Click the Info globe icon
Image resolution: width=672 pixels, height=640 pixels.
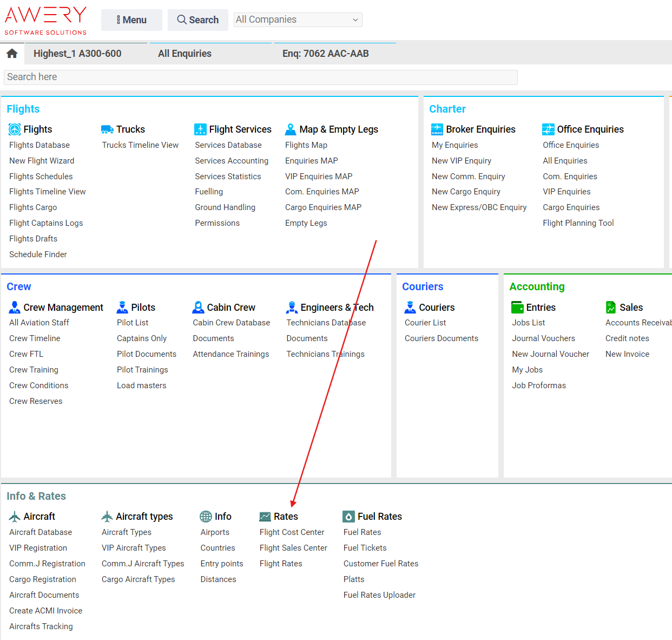click(x=206, y=517)
